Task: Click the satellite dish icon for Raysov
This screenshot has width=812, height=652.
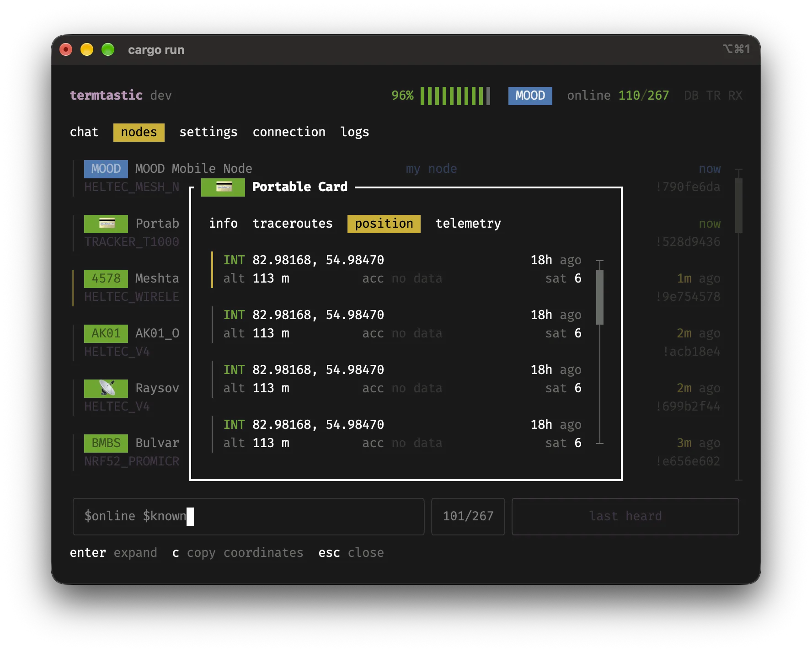Action: click(x=106, y=388)
